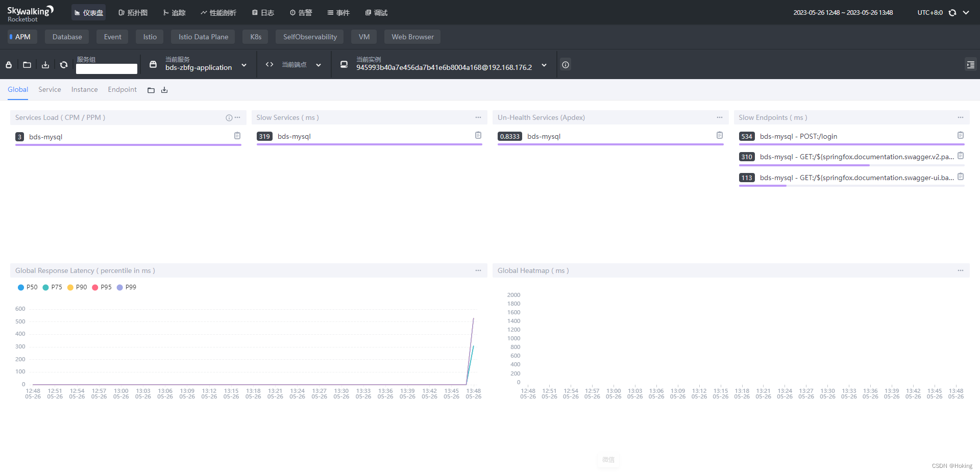Switch to the Global tab
The width and height of the screenshot is (980, 474).
click(x=18, y=89)
